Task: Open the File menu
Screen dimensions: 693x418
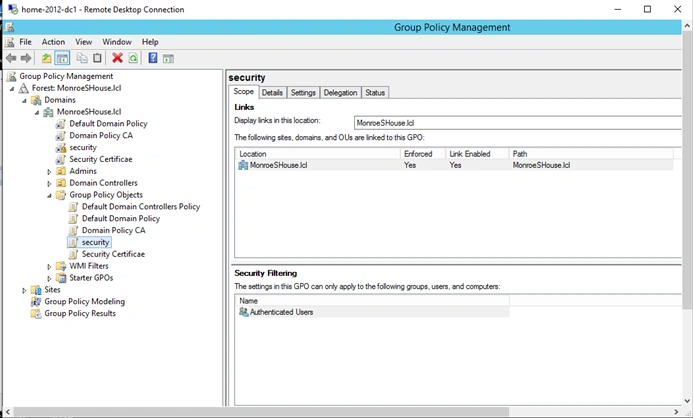Action: point(25,42)
